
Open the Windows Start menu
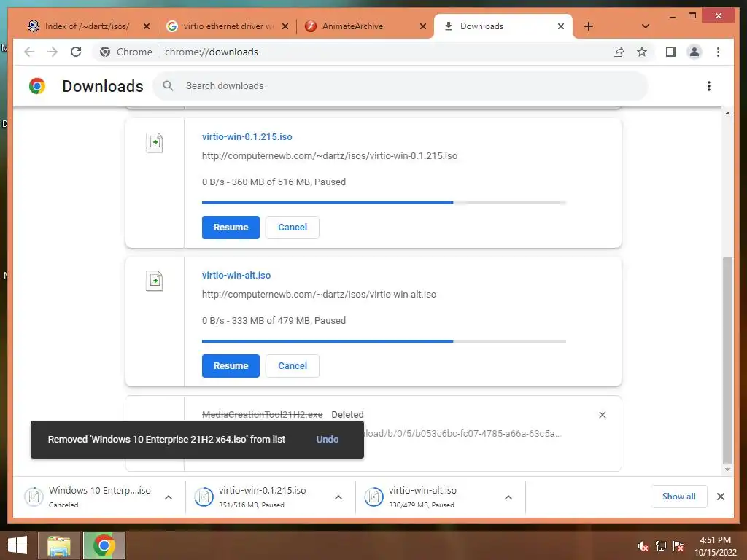point(18,545)
